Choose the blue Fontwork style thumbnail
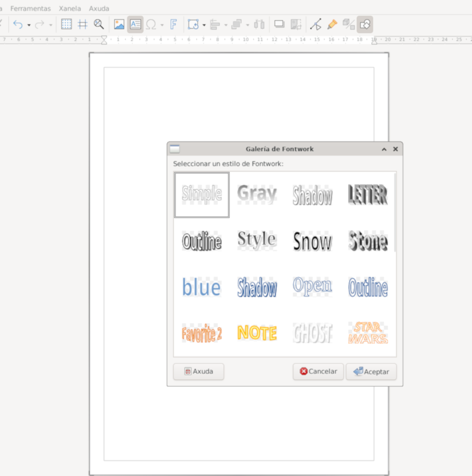 pos(201,287)
